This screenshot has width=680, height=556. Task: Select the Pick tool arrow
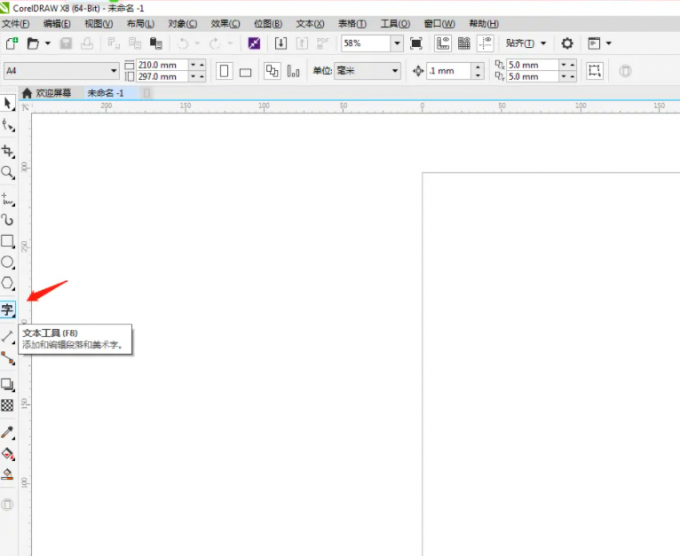8,103
